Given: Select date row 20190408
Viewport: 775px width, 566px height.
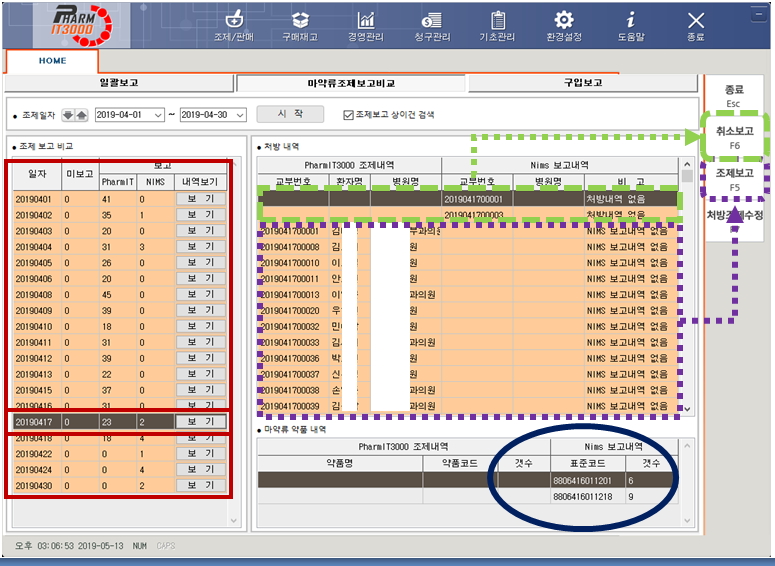Looking at the screenshot, I should (x=120, y=295).
